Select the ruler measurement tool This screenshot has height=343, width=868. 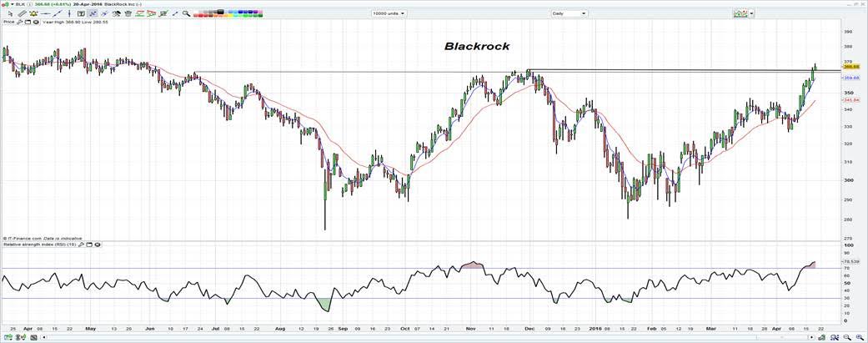point(23,13)
